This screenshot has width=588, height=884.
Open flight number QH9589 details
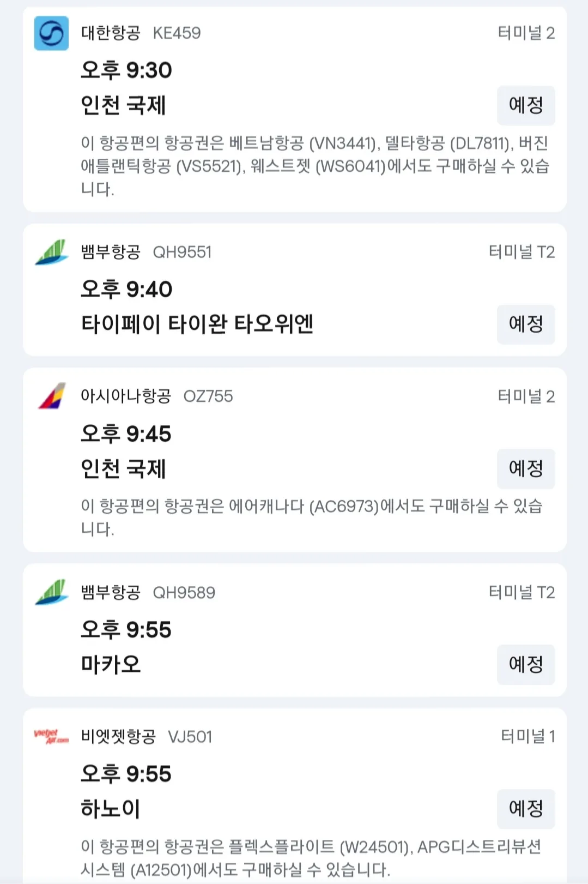(184, 592)
